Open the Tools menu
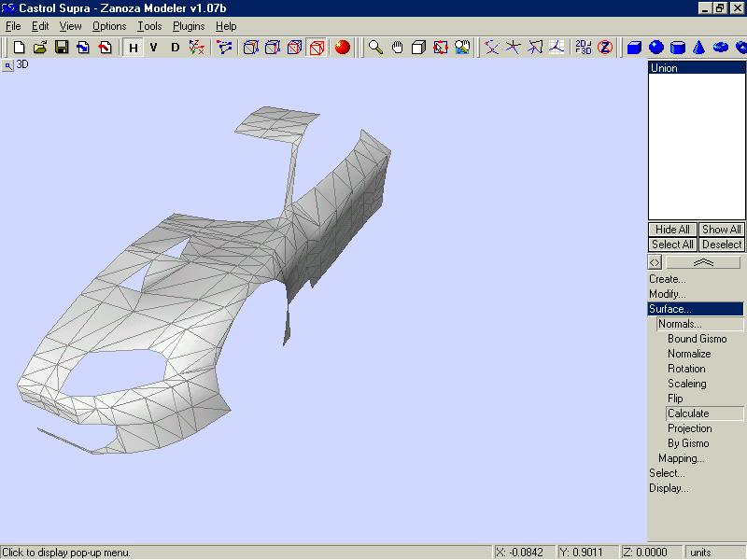 point(149,26)
